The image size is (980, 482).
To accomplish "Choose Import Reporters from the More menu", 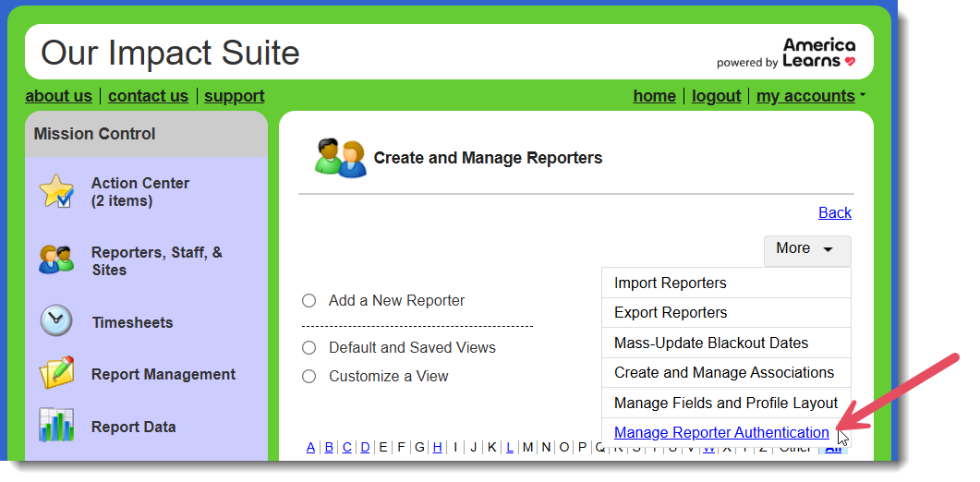I will (726, 283).
